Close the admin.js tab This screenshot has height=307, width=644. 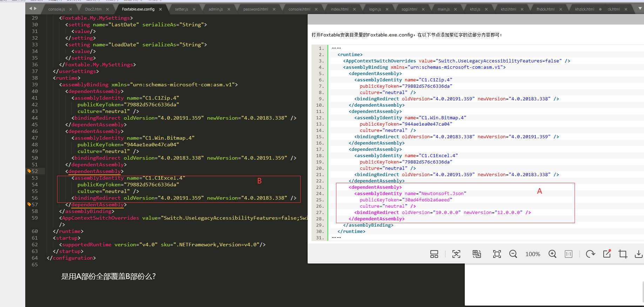point(229,9)
